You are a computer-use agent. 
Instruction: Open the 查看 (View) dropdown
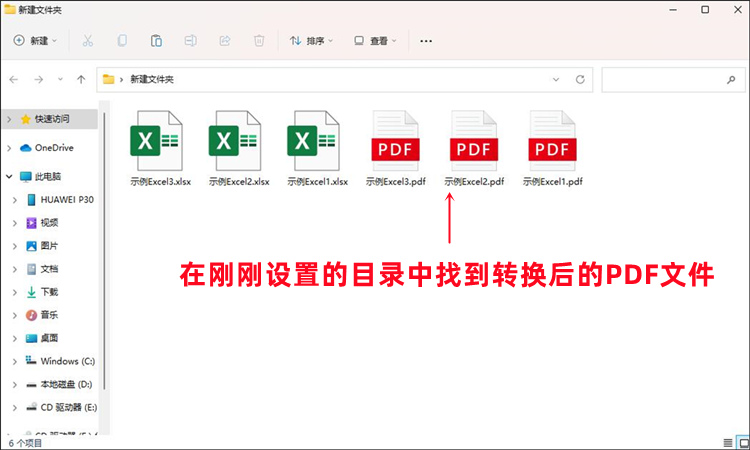click(x=375, y=41)
